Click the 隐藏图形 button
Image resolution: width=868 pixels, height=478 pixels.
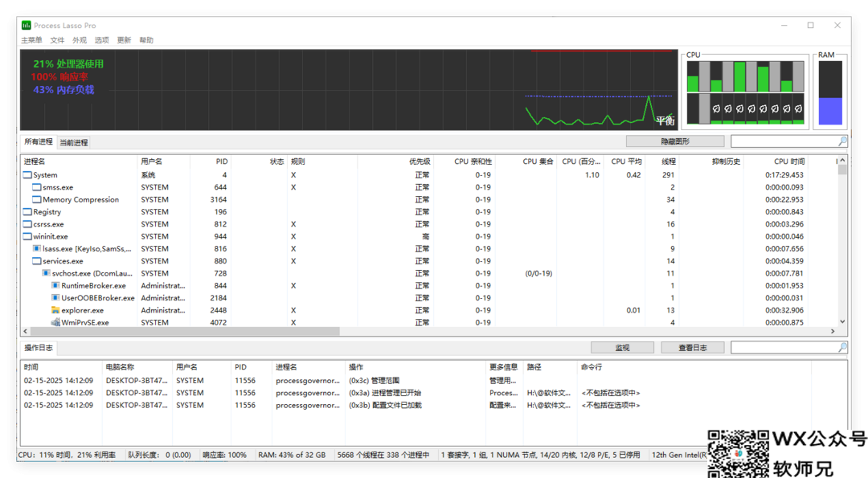675,141
